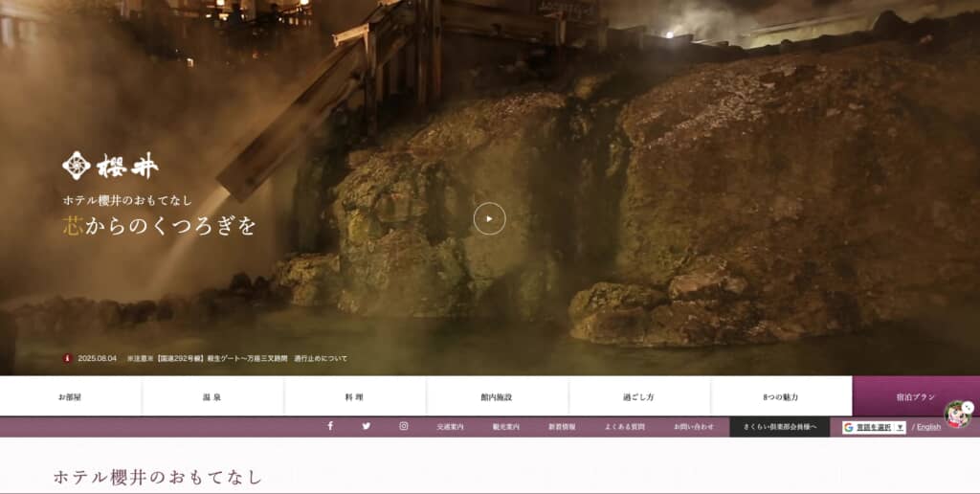Viewport: 980px width, 494px height.
Task: Select the 温泉 hot spring menu item
Action: [x=212, y=396]
